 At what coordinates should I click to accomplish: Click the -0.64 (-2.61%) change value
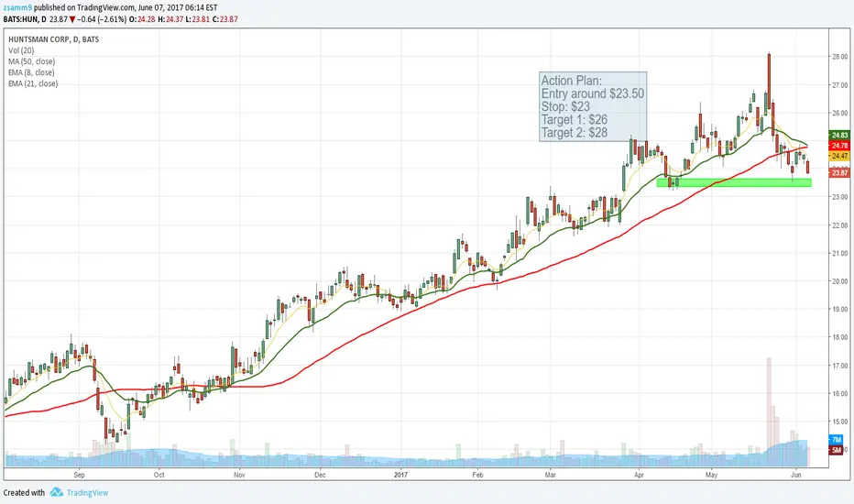point(102,19)
